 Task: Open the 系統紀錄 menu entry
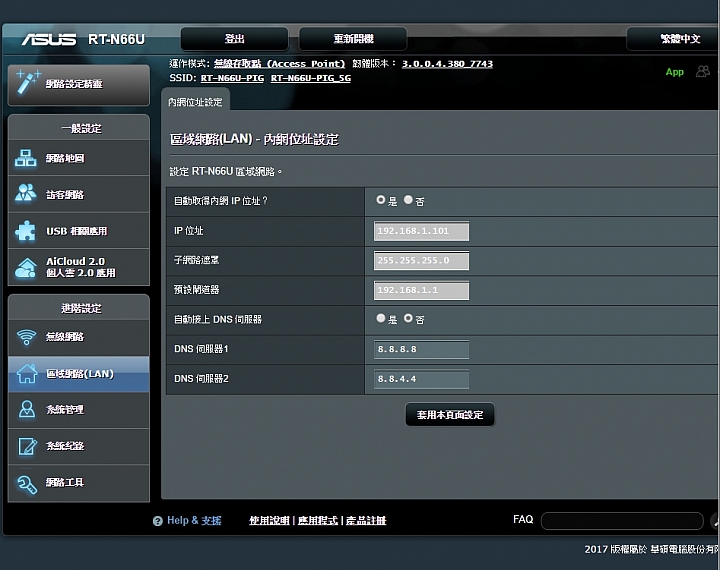pyautogui.click(x=79, y=446)
